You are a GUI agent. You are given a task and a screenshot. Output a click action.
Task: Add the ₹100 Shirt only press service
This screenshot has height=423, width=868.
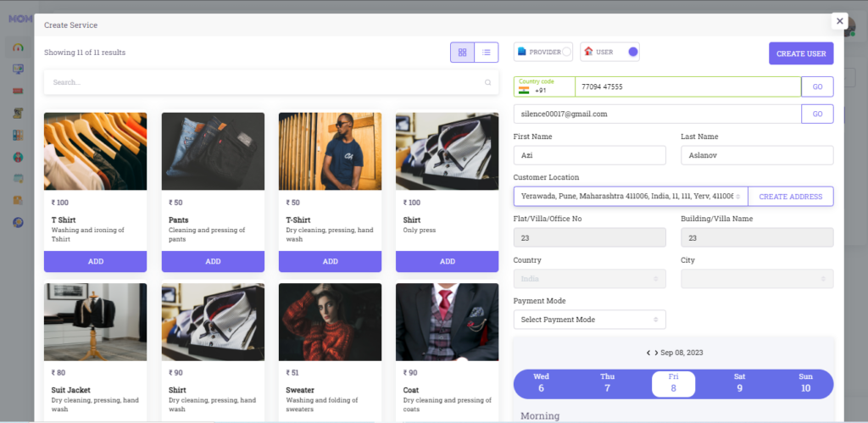click(x=448, y=261)
